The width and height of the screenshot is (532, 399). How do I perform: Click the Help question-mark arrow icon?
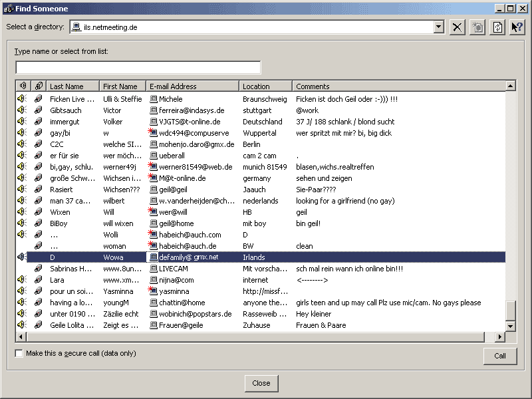[517, 27]
